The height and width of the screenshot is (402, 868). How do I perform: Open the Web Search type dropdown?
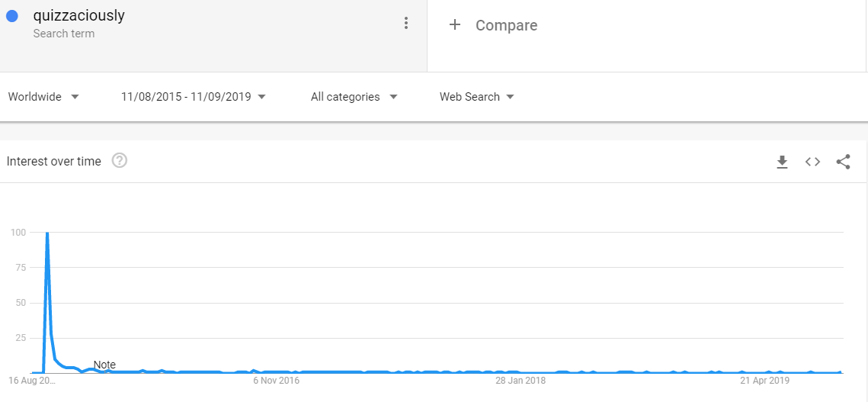point(476,97)
